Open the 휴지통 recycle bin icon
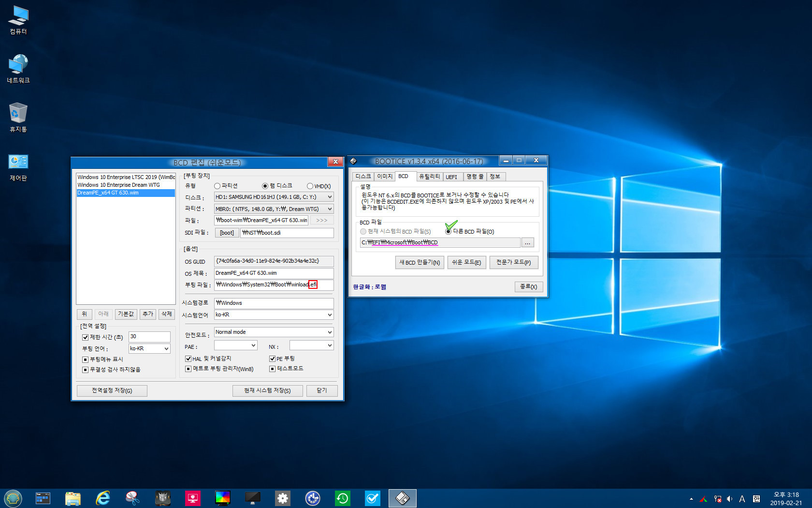 click(x=18, y=118)
